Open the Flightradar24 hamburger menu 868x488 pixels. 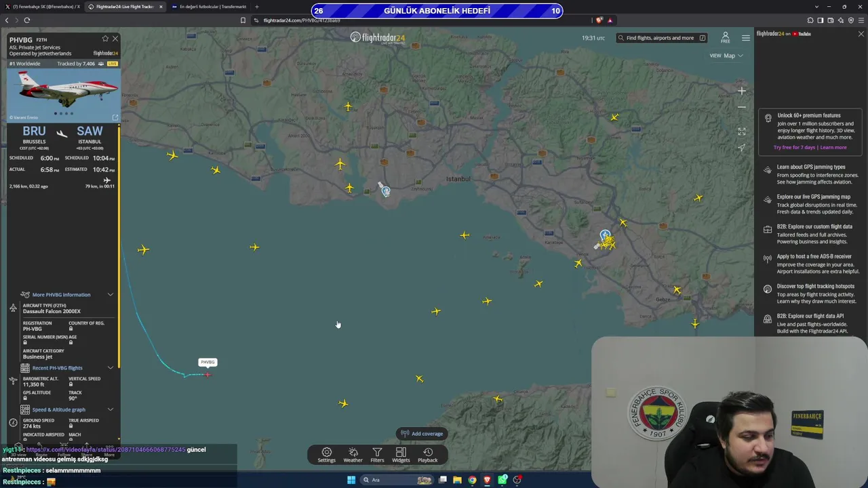tap(746, 38)
